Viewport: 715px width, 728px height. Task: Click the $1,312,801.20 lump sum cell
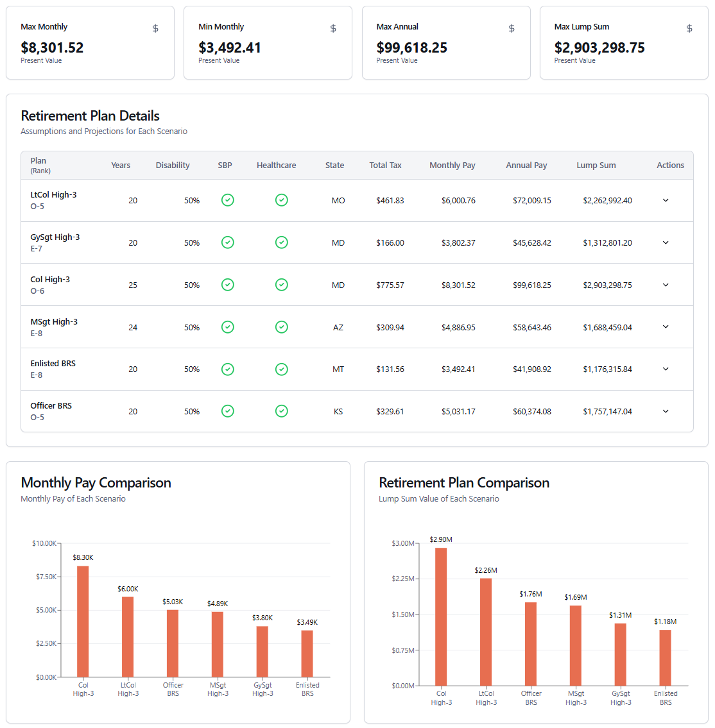(608, 243)
